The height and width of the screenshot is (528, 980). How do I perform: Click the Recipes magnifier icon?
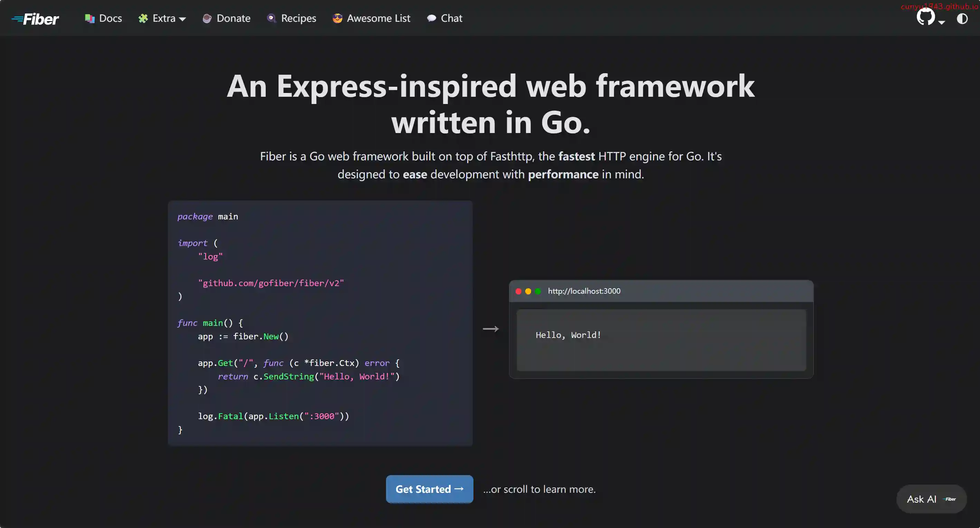(271, 19)
